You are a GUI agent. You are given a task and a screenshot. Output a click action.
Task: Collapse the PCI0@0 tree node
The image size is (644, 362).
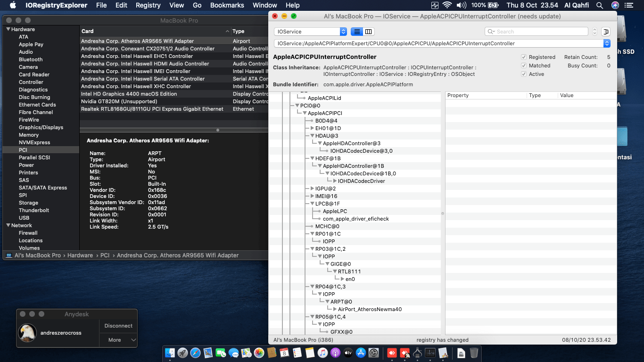click(x=297, y=106)
